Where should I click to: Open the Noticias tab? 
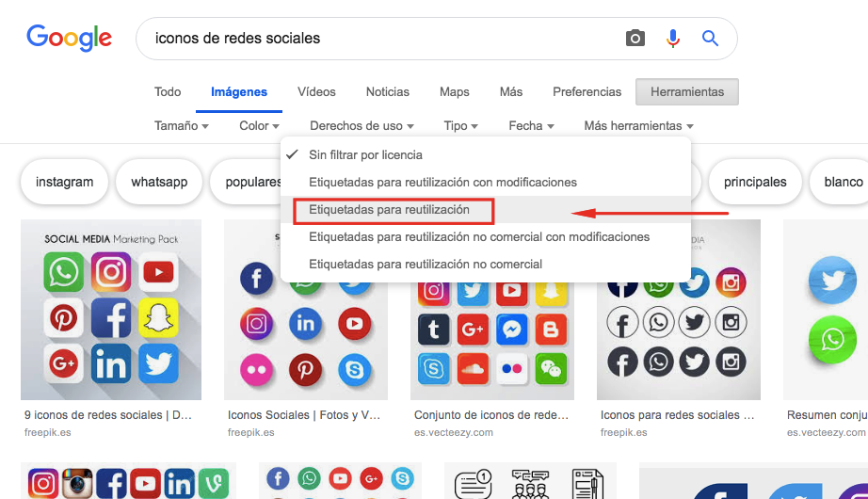(388, 92)
